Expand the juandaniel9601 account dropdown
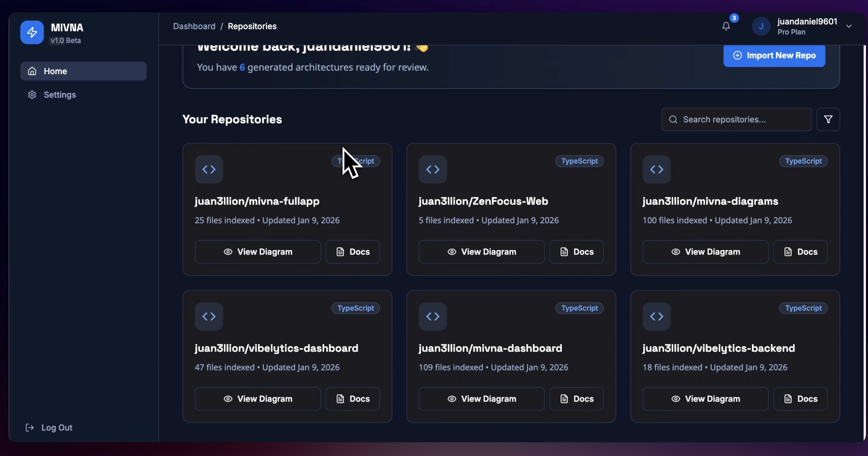The width and height of the screenshot is (868, 456). [x=849, y=26]
